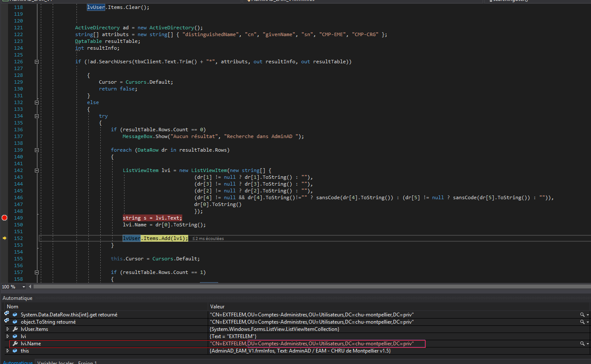
Task: Click the yellow current-statement arrow at line 152
Action: pyautogui.click(x=5, y=238)
